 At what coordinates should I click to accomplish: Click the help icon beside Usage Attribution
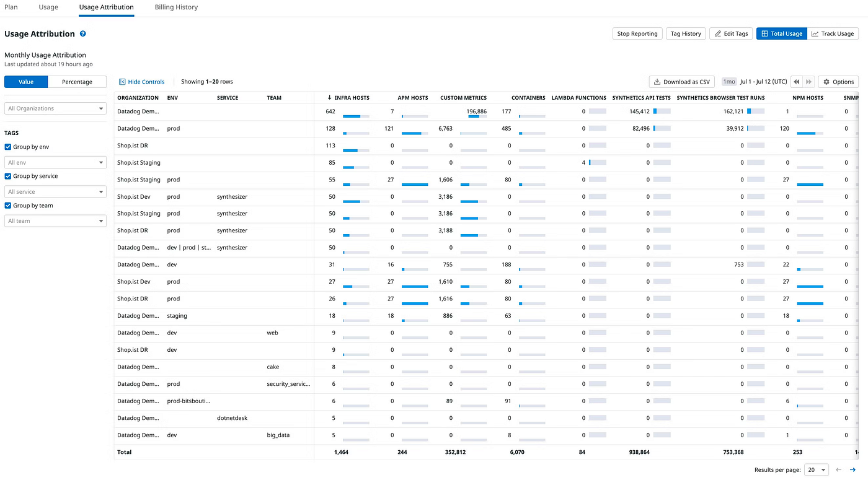(83, 34)
